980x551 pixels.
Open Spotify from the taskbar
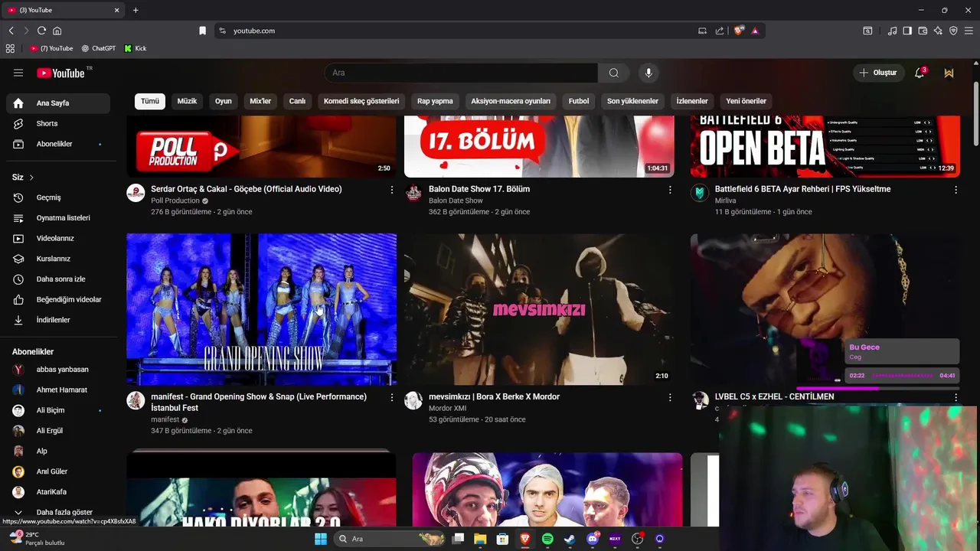(x=547, y=539)
